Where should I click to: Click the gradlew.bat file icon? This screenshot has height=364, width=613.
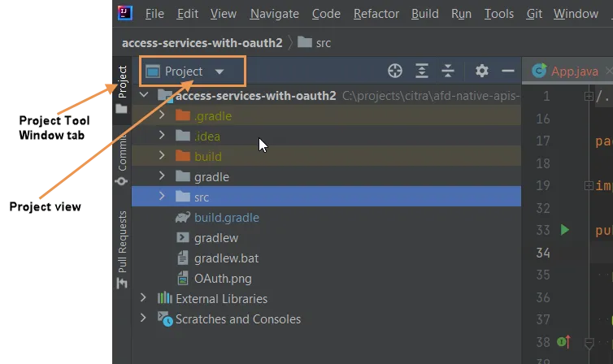pyautogui.click(x=183, y=258)
